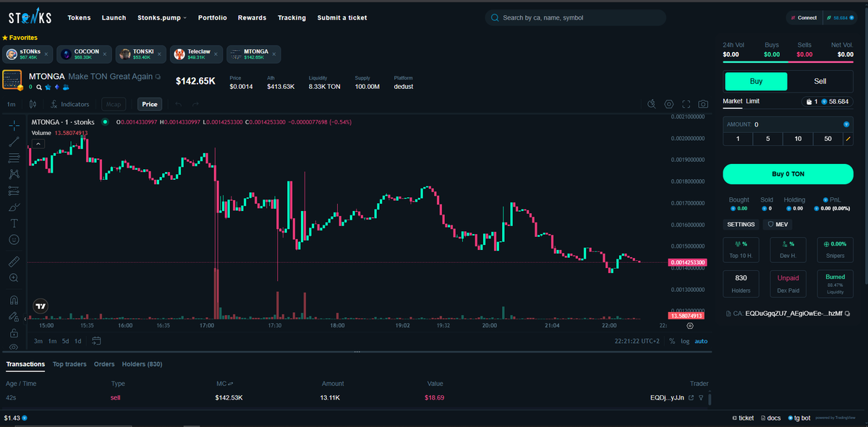Toggle auto scale on chart
The image size is (868, 427).
coord(701,341)
